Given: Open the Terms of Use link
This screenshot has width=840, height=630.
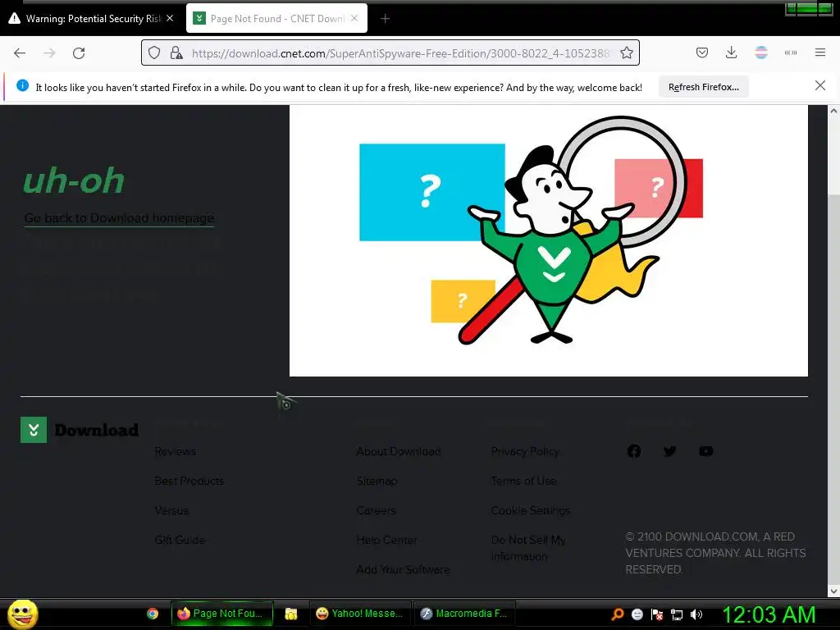Looking at the screenshot, I should point(523,481).
